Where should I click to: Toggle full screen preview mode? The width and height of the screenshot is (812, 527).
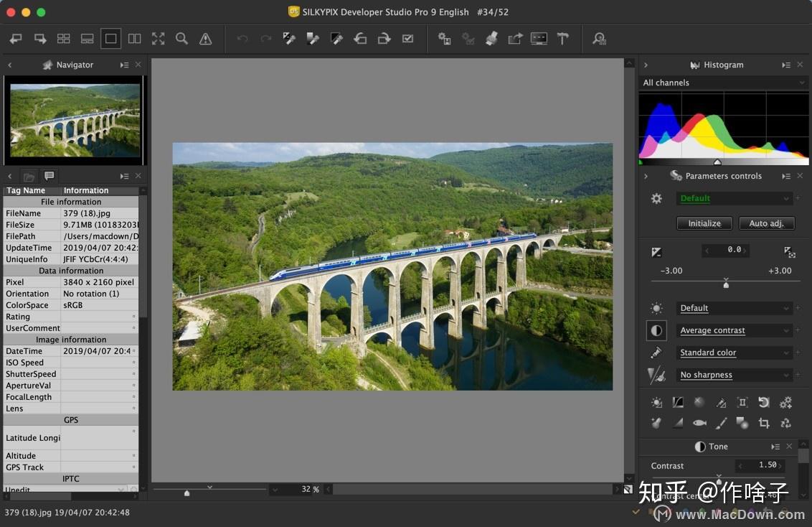[x=158, y=38]
